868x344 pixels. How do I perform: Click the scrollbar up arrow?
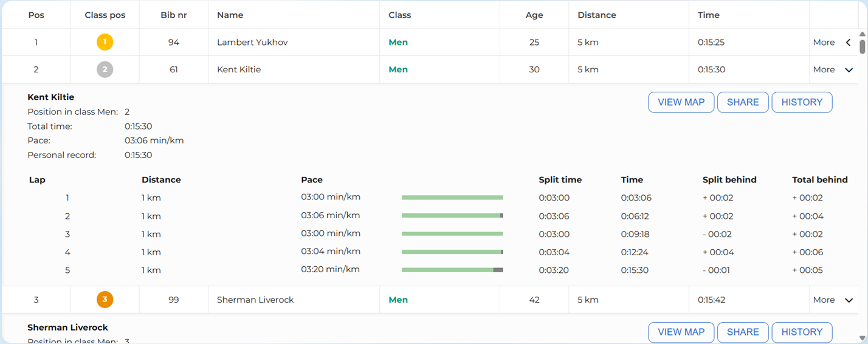(862, 35)
